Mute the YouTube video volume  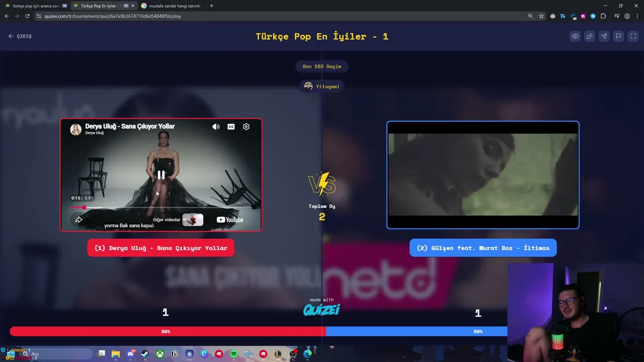216,127
